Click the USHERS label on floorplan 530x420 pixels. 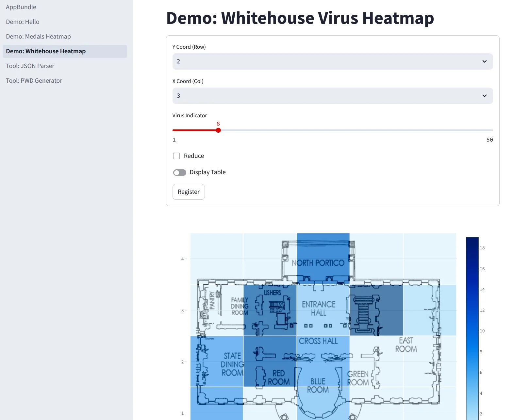coord(273,293)
